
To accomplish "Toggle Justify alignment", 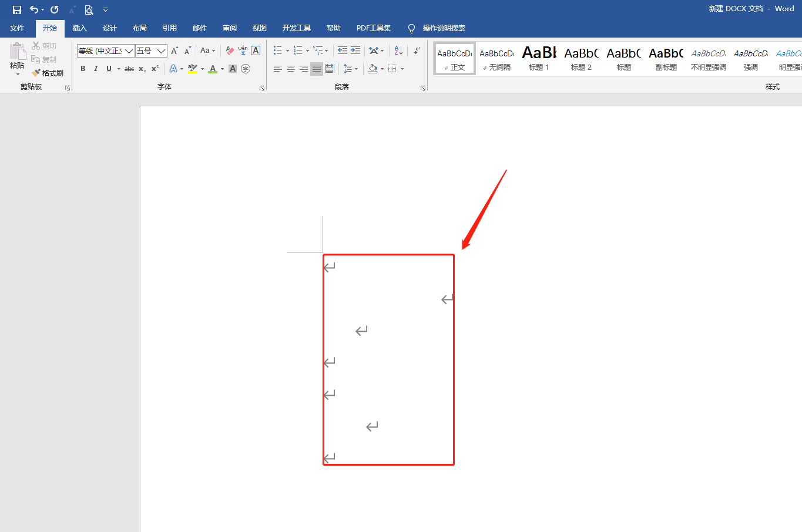I will [x=317, y=69].
